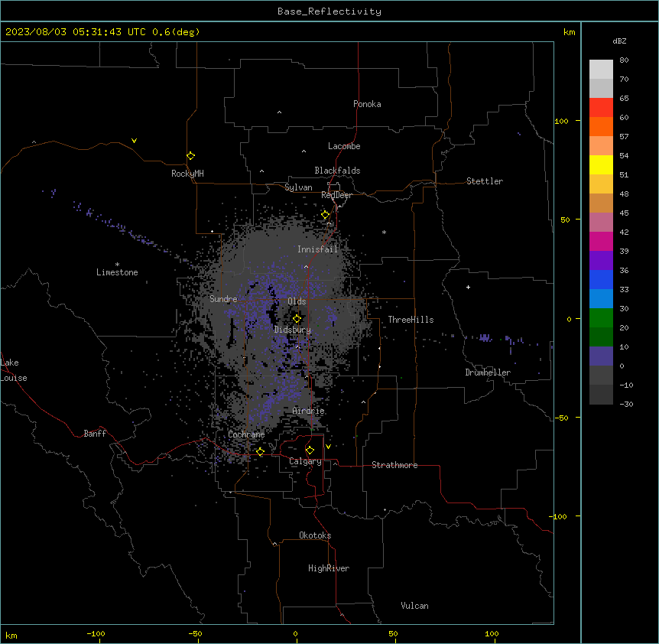Viewport: 659px width, 644px height.
Task: Pick the blue 33-36 dBZ swatch
Action: pyautogui.click(x=601, y=279)
